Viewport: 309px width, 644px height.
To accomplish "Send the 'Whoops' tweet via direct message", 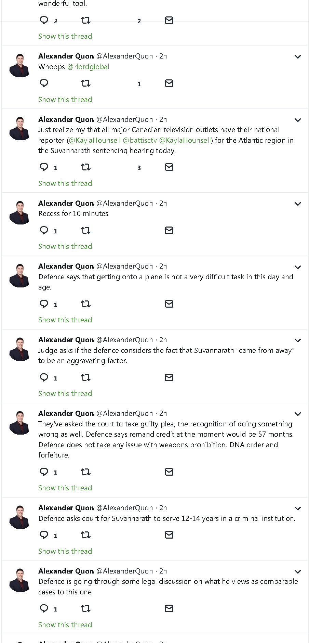I will tap(169, 83).
